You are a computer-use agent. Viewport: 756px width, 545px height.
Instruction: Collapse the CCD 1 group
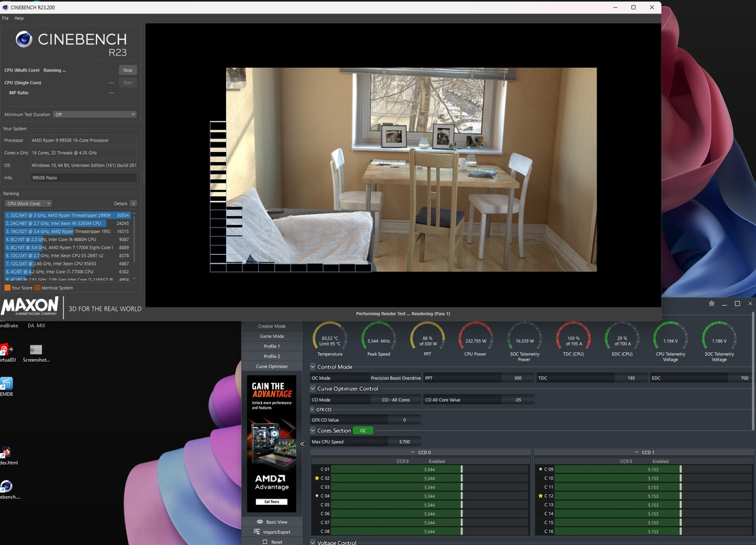click(636, 452)
